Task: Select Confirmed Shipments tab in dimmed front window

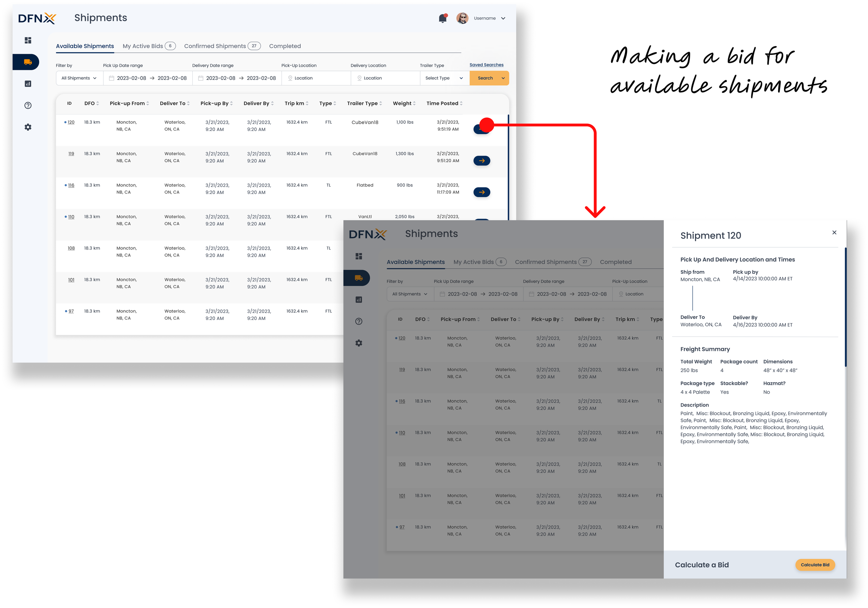Action: [x=553, y=262]
